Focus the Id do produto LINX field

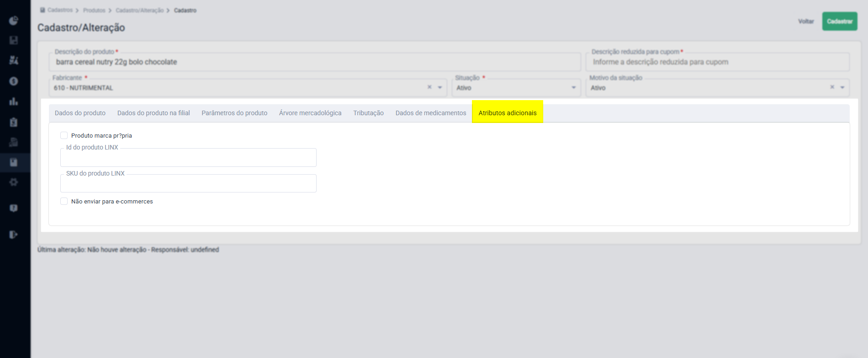[x=188, y=157]
